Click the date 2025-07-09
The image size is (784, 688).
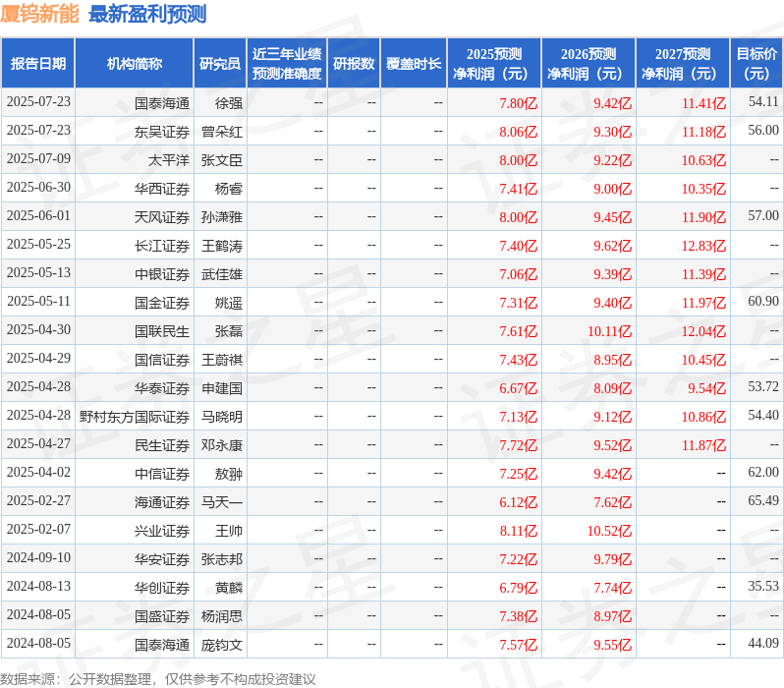[x=38, y=159]
